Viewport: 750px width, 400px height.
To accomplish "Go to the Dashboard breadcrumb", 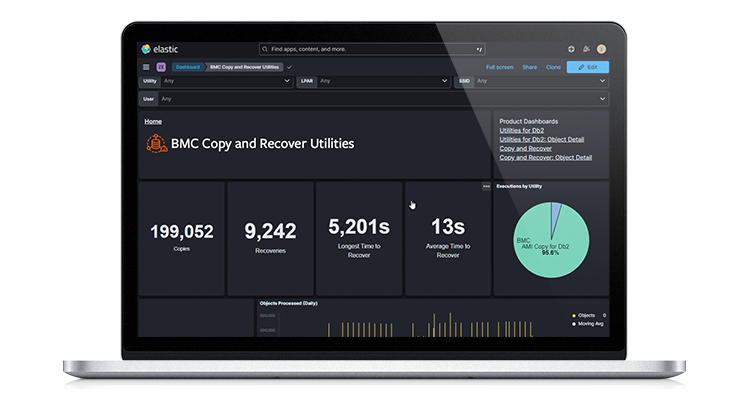I will (188, 67).
